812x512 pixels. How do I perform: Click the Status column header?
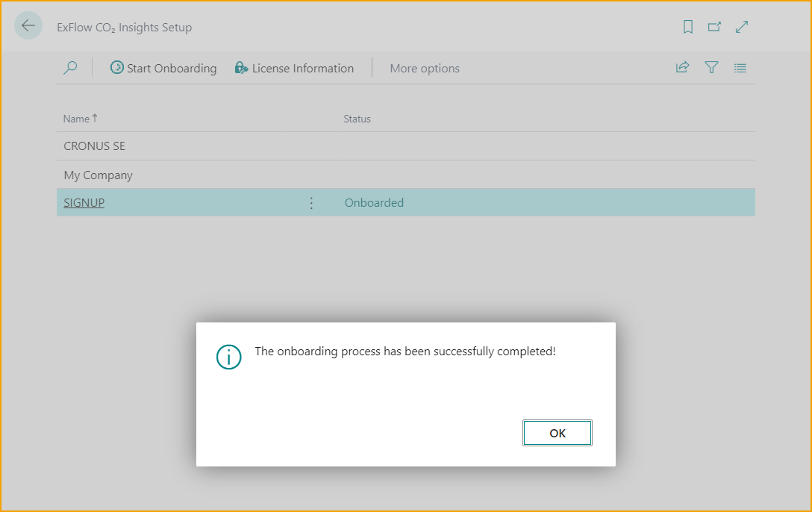(x=357, y=119)
